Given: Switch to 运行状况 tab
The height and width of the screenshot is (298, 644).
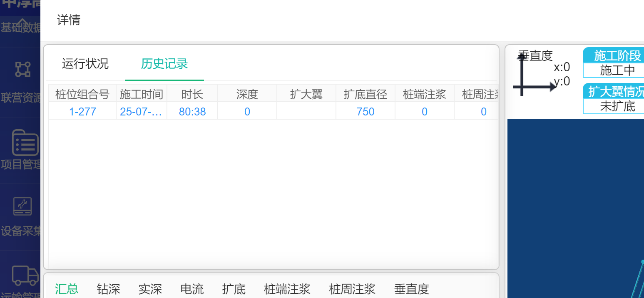Looking at the screenshot, I should pos(85,64).
